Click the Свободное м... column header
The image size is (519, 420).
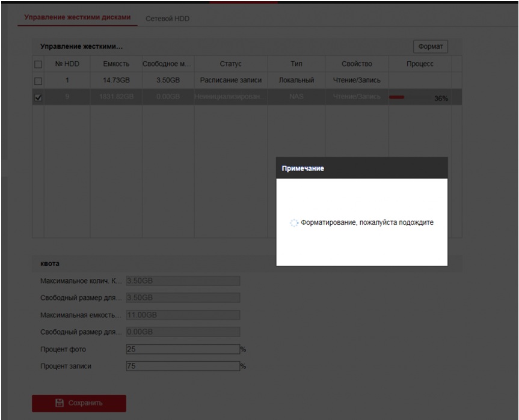pos(168,64)
